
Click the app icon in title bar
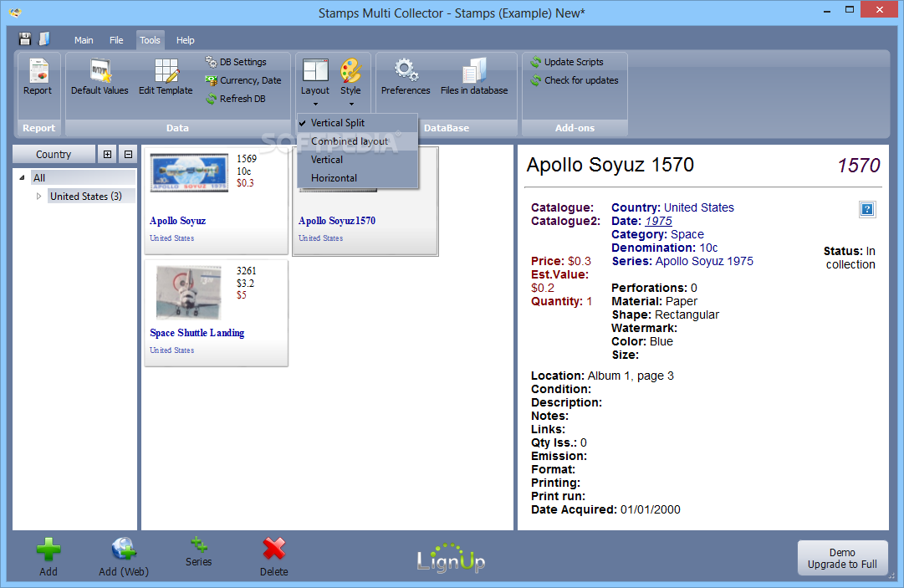click(x=15, y=12)
